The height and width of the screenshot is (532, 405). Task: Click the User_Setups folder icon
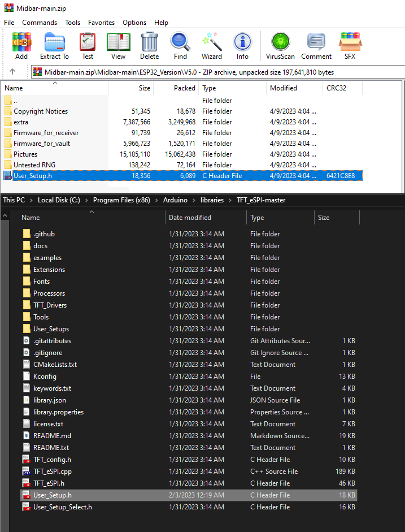click(x=27, y=329)
